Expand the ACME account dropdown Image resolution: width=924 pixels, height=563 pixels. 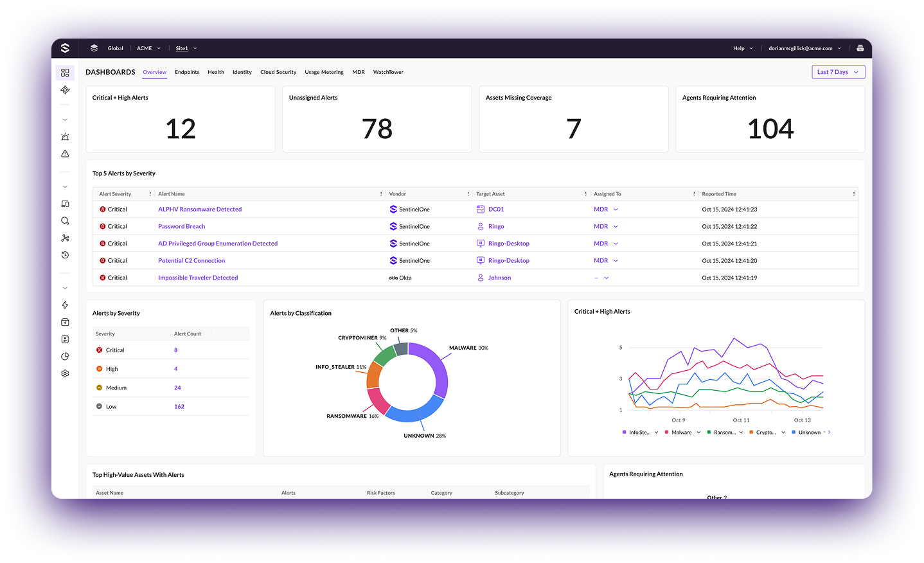[148, 48]
